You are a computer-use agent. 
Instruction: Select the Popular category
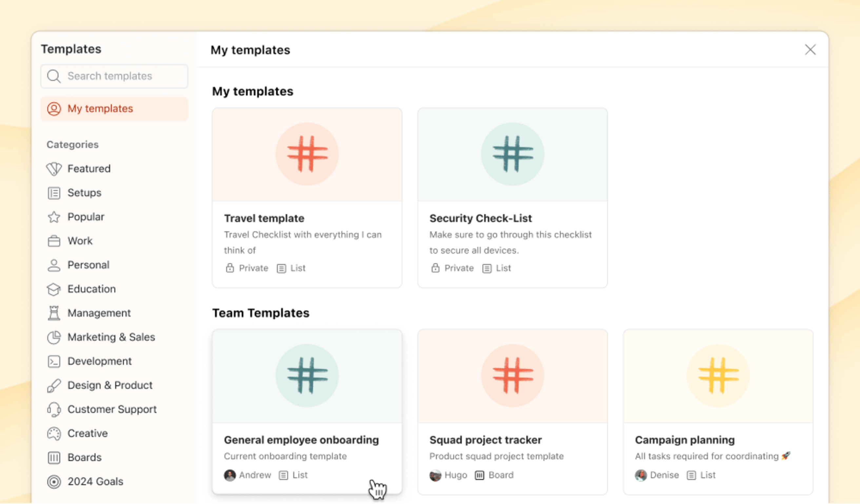pyautogui.click(x=86, y=217)
